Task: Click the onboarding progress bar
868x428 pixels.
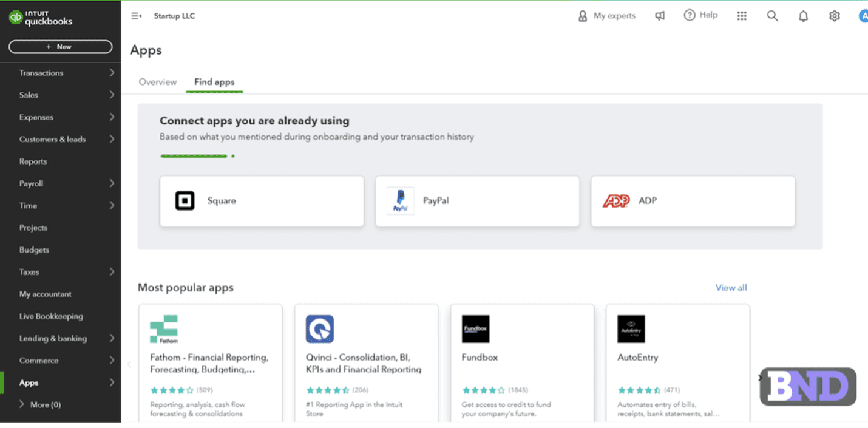Action: (x=194, y=156)
